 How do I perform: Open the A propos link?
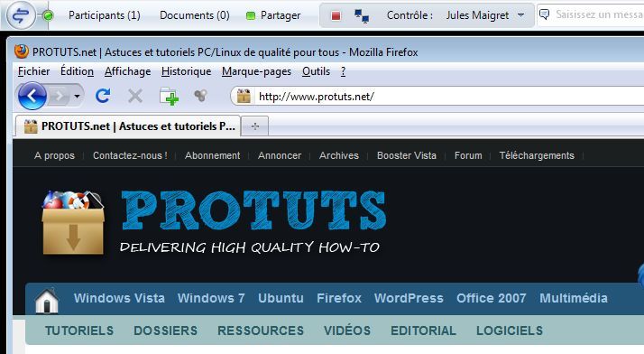(55, 156)
